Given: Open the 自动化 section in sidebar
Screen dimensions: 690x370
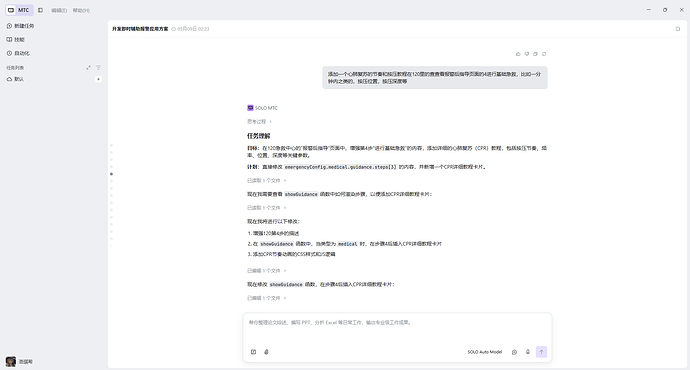Looking at the screenshot, I should (18, 53).
